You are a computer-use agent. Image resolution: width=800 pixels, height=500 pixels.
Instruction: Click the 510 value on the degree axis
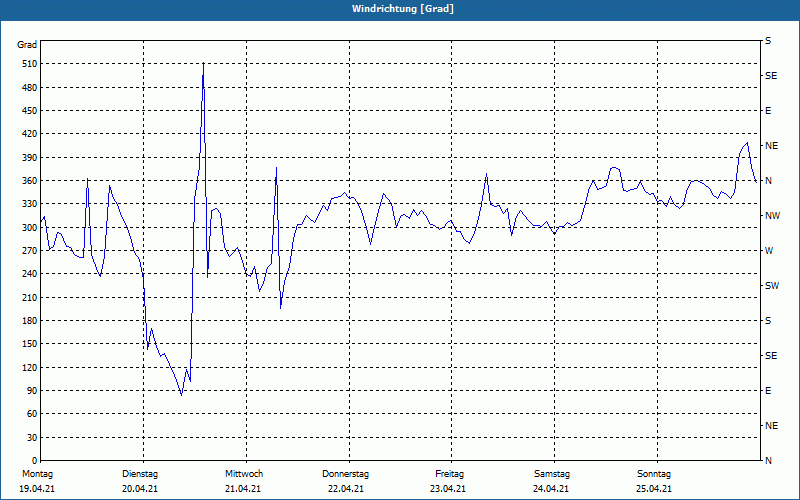point(30,64)
